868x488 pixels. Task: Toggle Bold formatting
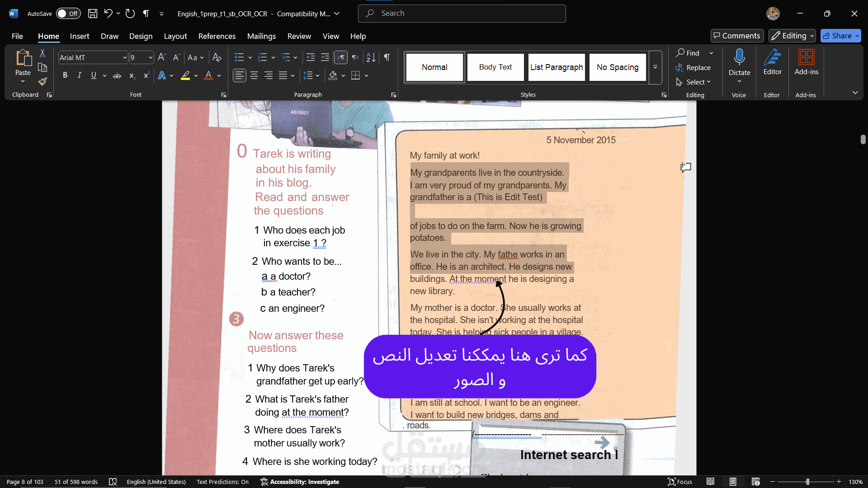coord(65,75)
